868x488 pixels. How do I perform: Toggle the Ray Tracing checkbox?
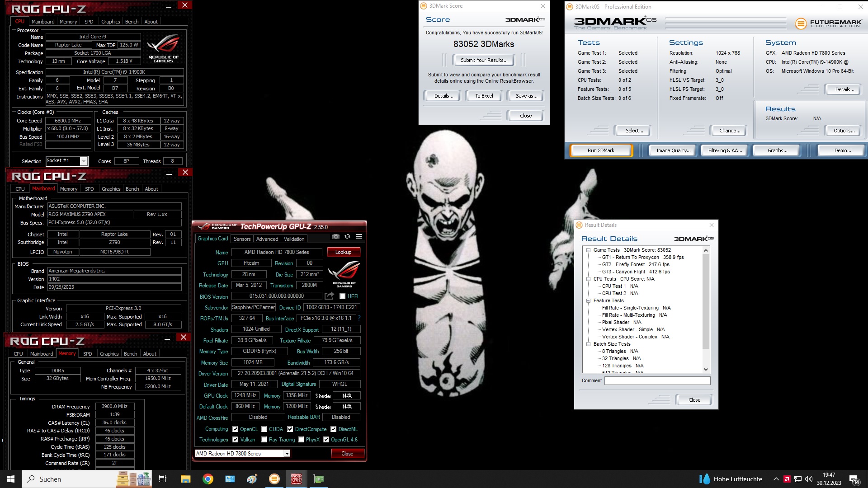264,440
